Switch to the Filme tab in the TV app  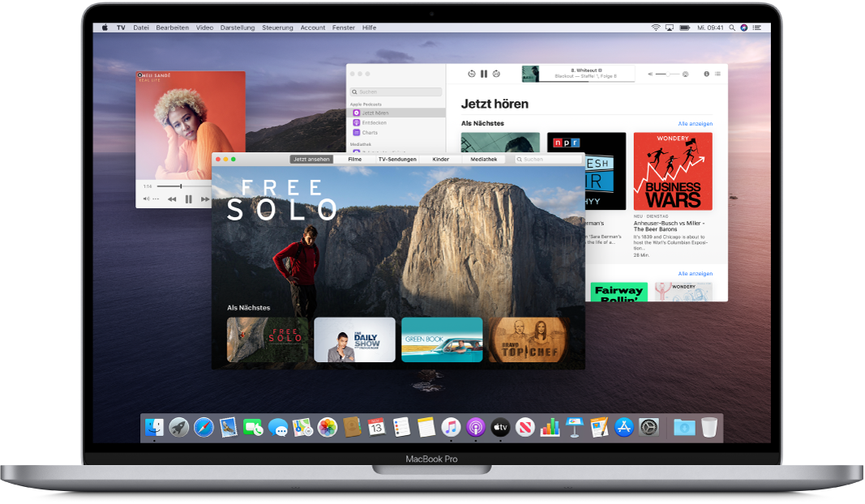[353, 159]
